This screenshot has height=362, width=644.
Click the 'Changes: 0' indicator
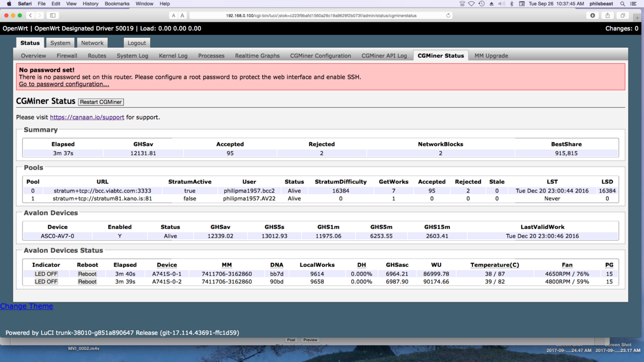coord(622,29)
